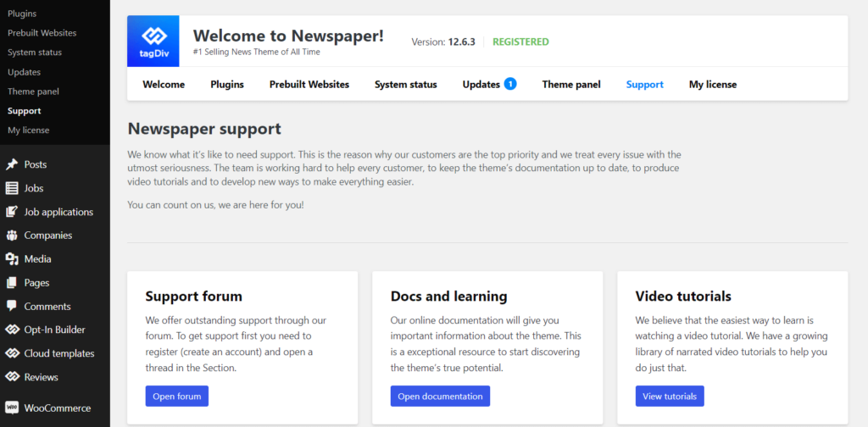Click the Newspaper support heading
Viewport: 868px width, 427px height.
click(x=204, y=129)
